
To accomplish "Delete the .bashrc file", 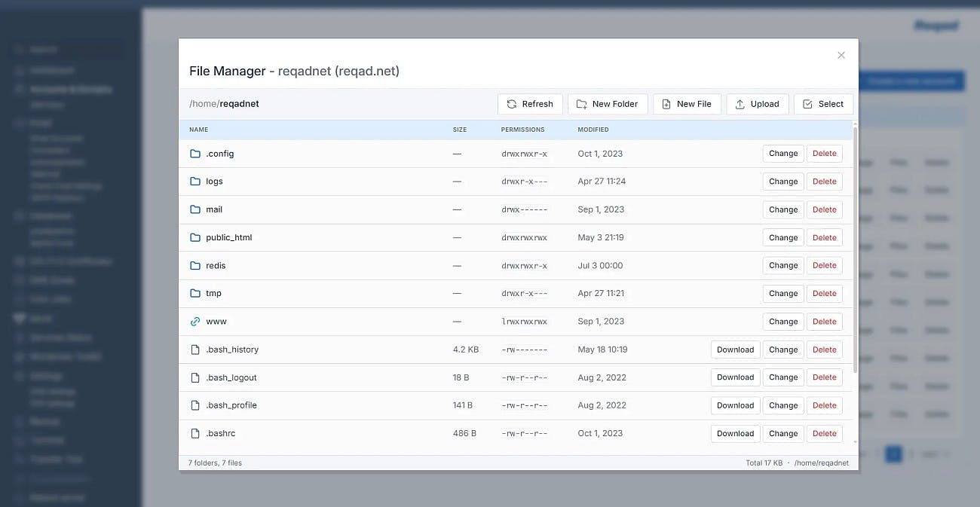I will pos(825,433).
